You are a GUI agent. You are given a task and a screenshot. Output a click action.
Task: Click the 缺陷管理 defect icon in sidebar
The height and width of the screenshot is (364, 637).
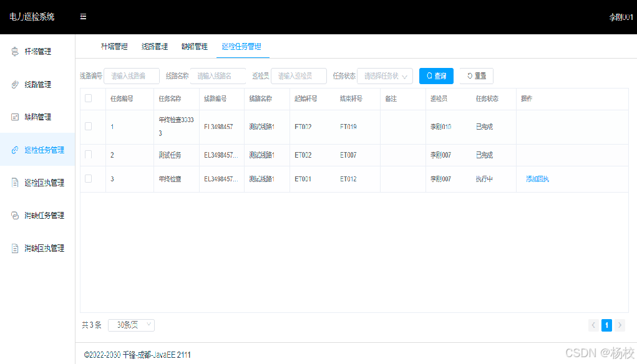pos(14,117)
